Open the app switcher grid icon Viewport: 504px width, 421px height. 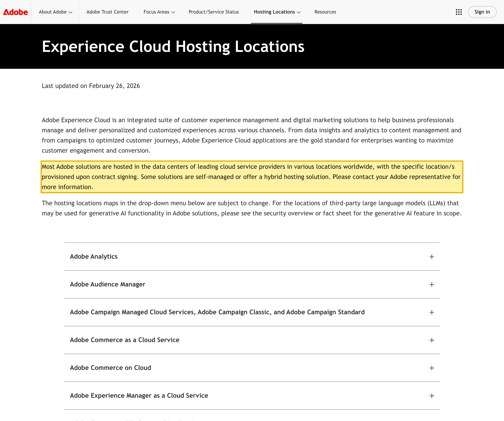click(459, 12)
